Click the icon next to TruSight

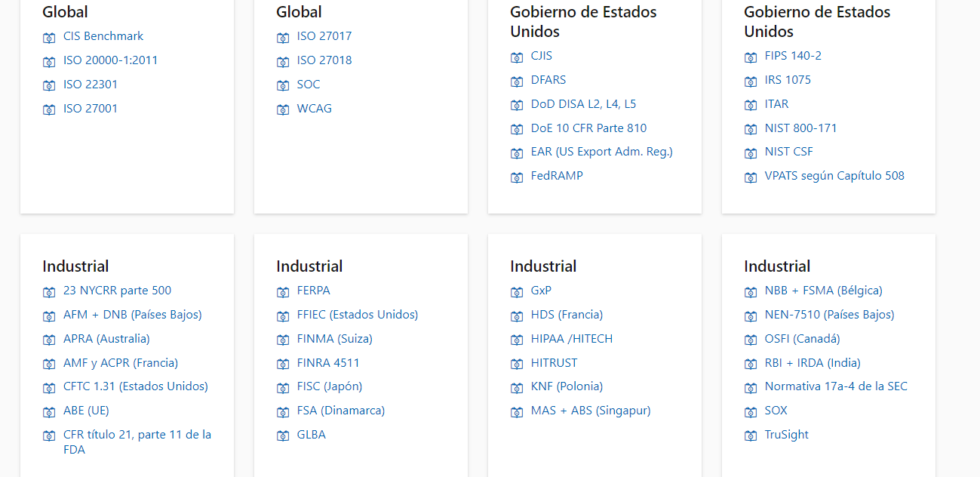click(x=751, y=436)
